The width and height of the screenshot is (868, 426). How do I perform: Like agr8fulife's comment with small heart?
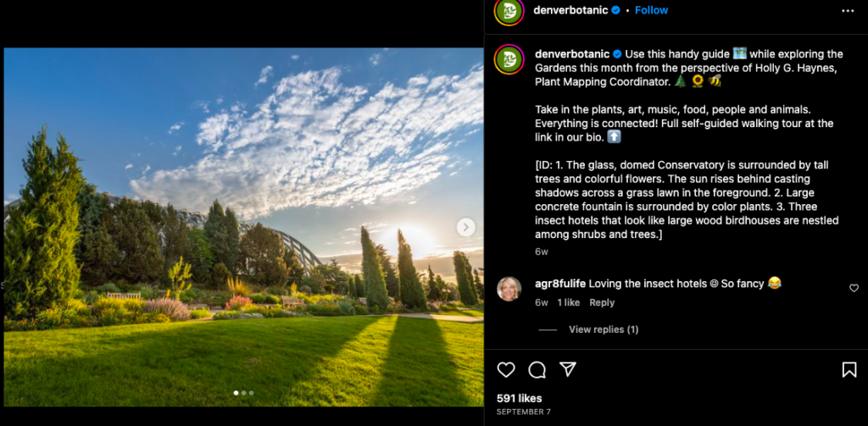[x=854, y=288]
